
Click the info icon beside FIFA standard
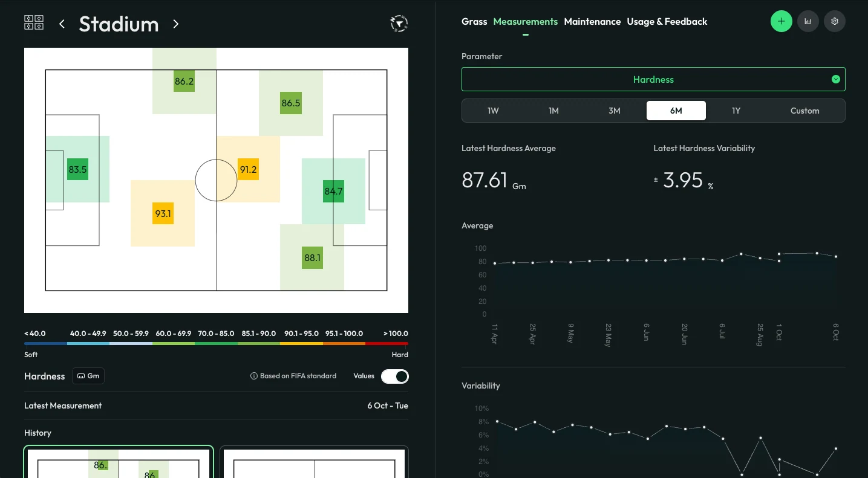tap(254, 376)
